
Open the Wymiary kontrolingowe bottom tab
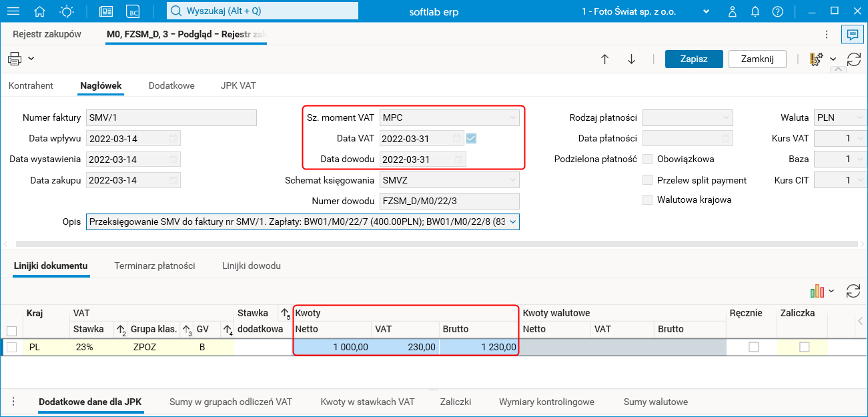tap(546, 402)
